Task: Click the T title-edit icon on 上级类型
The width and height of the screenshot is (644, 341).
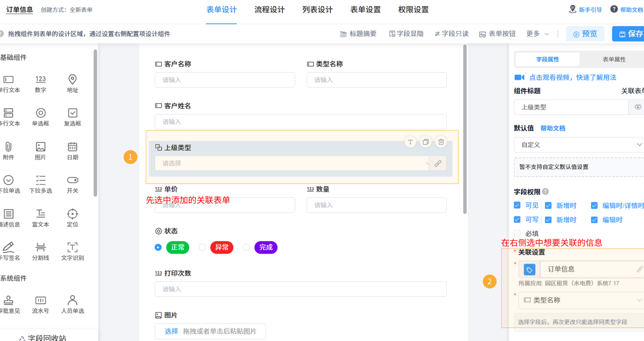Action: [x=410, y=142]
